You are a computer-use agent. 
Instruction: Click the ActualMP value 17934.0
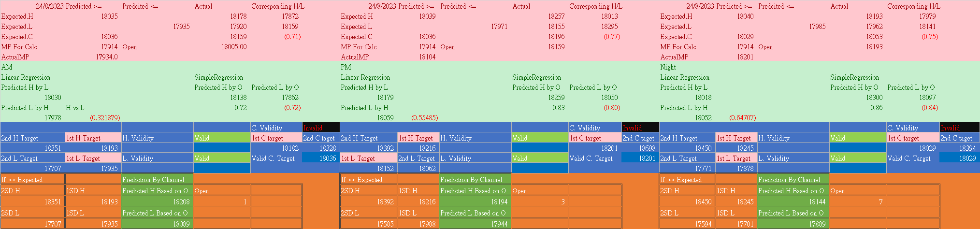[107, 57]
